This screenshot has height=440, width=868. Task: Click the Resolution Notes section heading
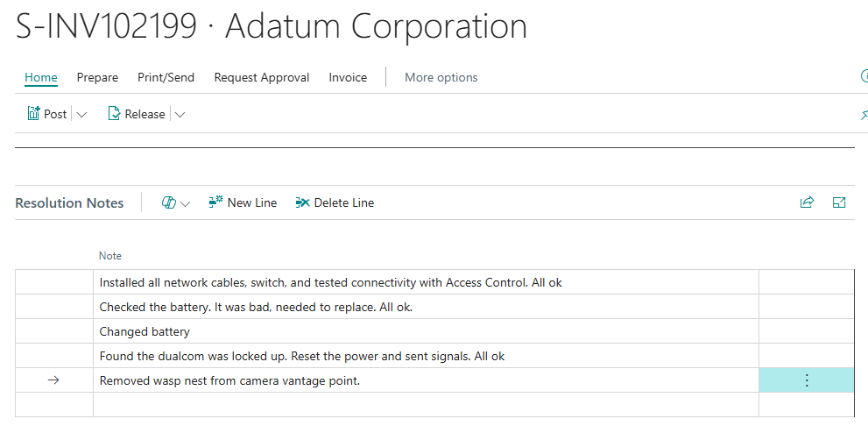(69, 202)
